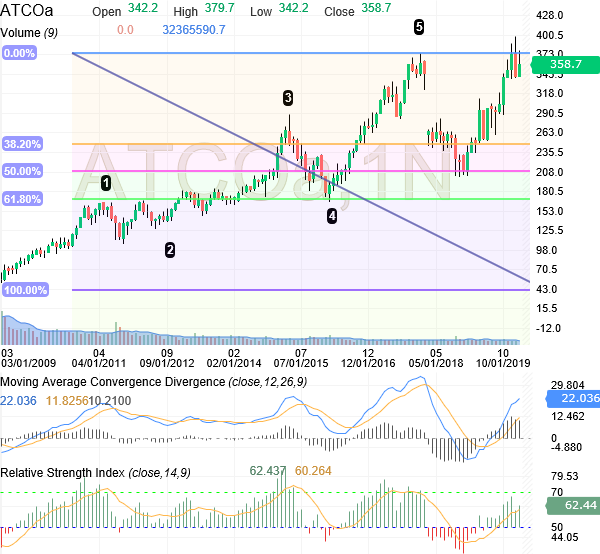Click the 125.5 price axis label

550,231
